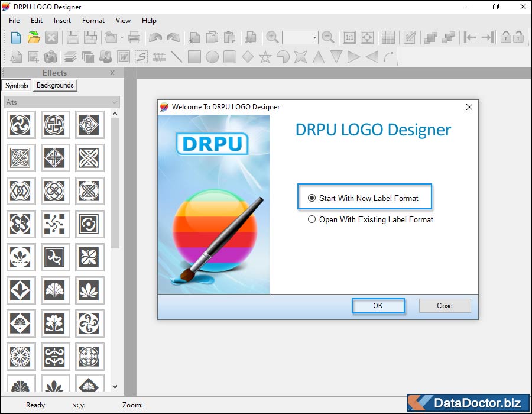Click the align-left arrow icon
The image size is (532, 414).
(469, 37)
